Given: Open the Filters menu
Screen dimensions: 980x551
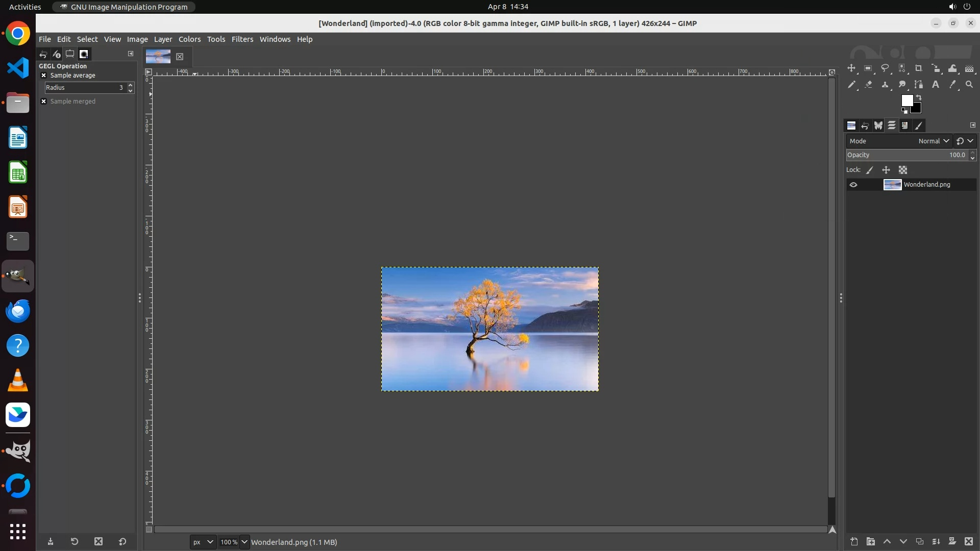Looking at the screenshot, I should [242, 39].
